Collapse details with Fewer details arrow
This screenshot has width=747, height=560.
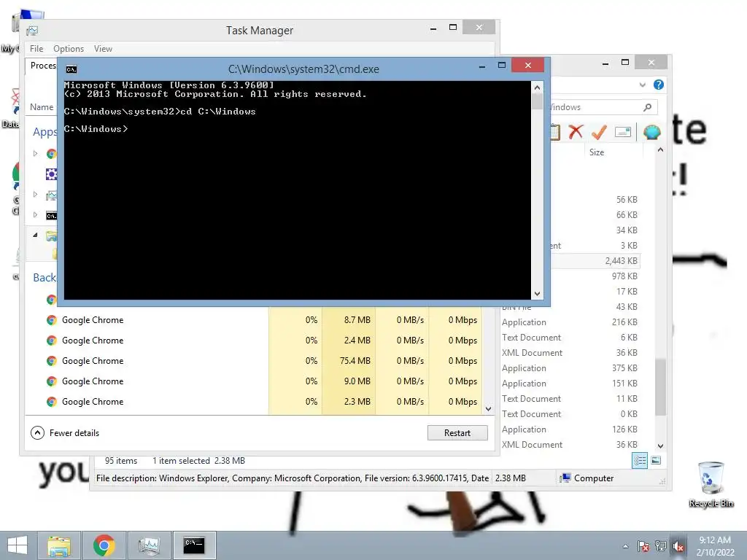click(37, 433)
